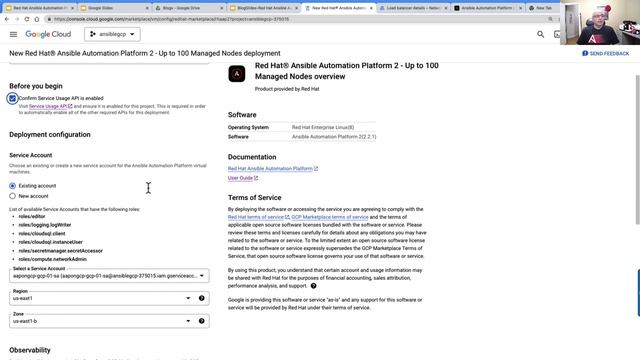Click the roles/cloudsql.instanceUser text

tap(51, 242)
